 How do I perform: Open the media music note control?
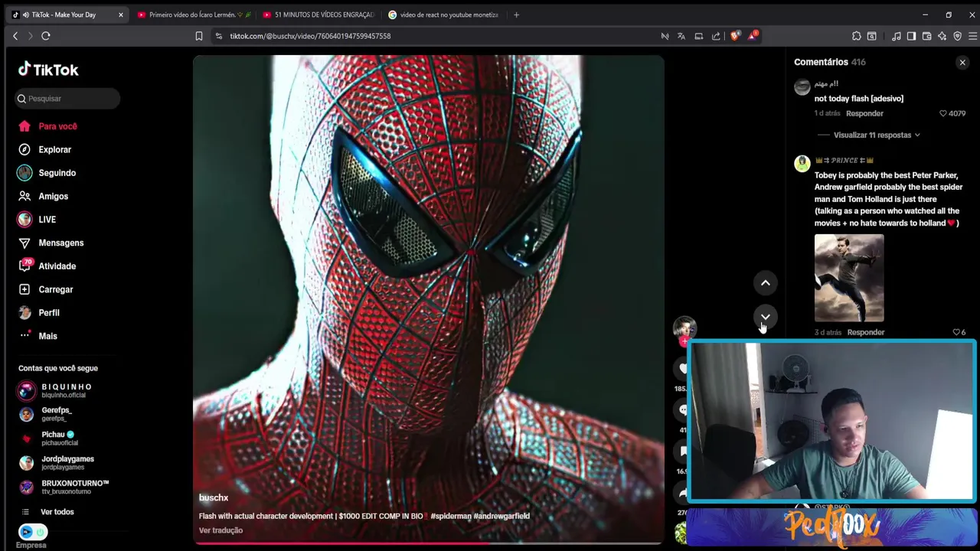click(897, 36)
